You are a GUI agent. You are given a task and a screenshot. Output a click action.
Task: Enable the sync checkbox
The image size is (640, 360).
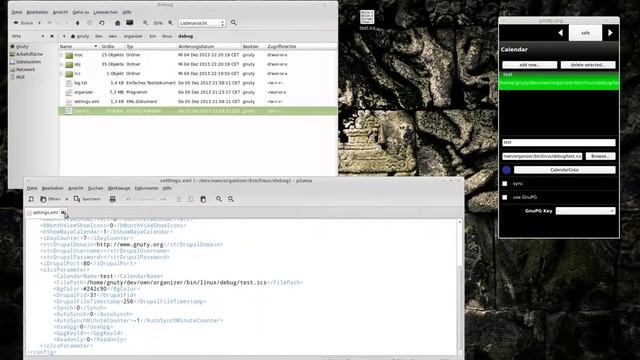pos(505,184)
